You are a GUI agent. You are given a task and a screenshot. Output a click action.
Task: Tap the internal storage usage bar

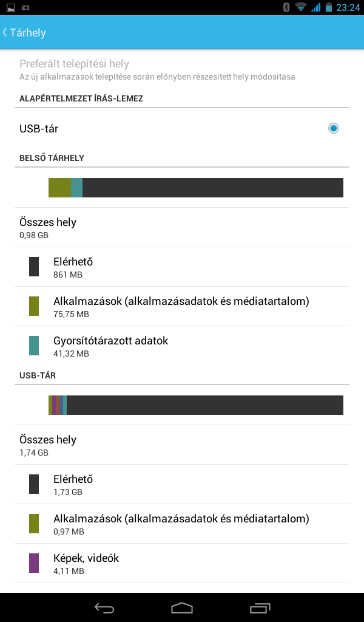click(195, 188)
